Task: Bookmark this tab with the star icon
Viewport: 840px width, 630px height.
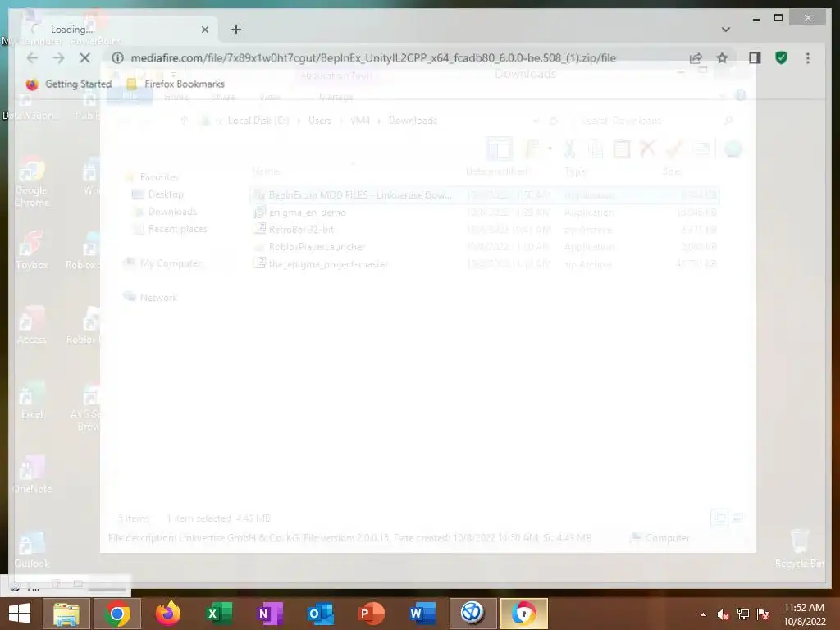Action: coord(722,58)
